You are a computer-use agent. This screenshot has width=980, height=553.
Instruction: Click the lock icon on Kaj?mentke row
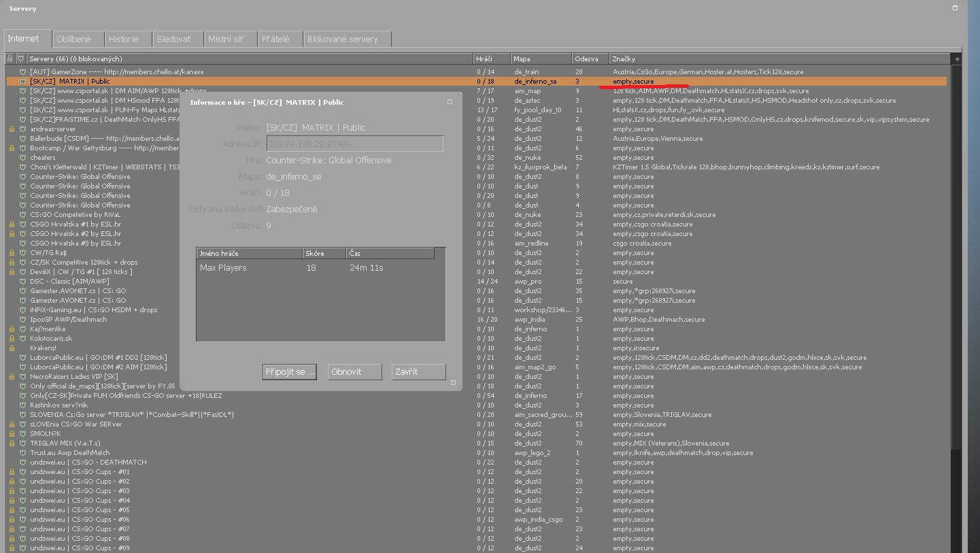[12, 329]
